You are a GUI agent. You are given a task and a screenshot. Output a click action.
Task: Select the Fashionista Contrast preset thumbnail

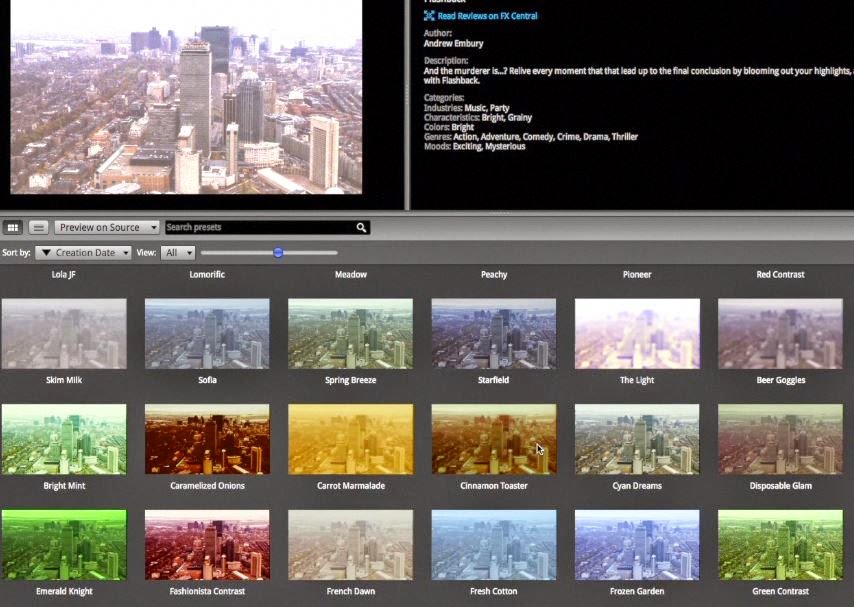coord(207,545)
